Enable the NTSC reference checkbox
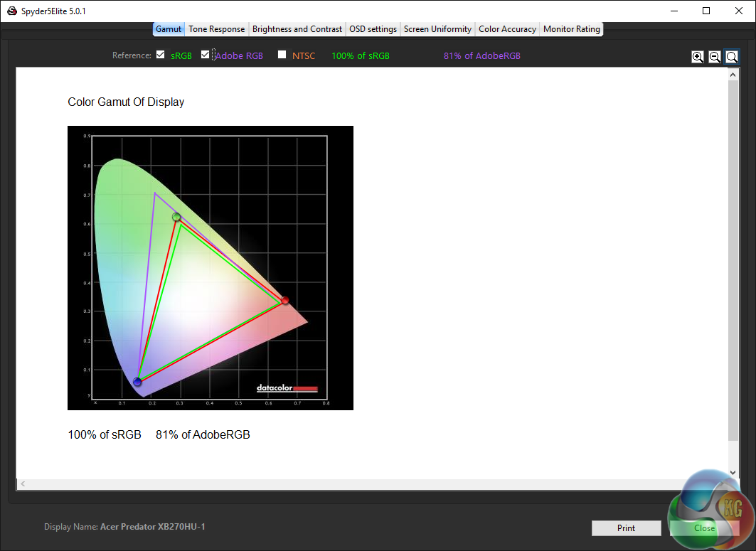 click(x=282, y=55)
